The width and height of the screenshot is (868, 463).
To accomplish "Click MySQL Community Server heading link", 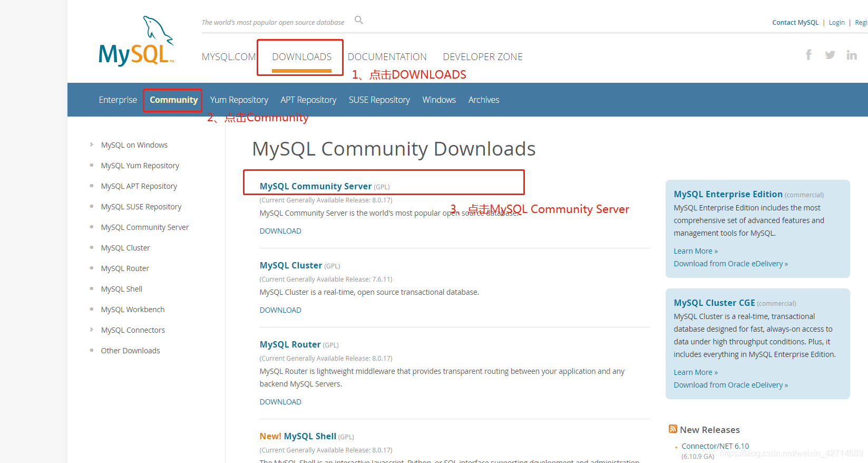I will coord(316,186).
